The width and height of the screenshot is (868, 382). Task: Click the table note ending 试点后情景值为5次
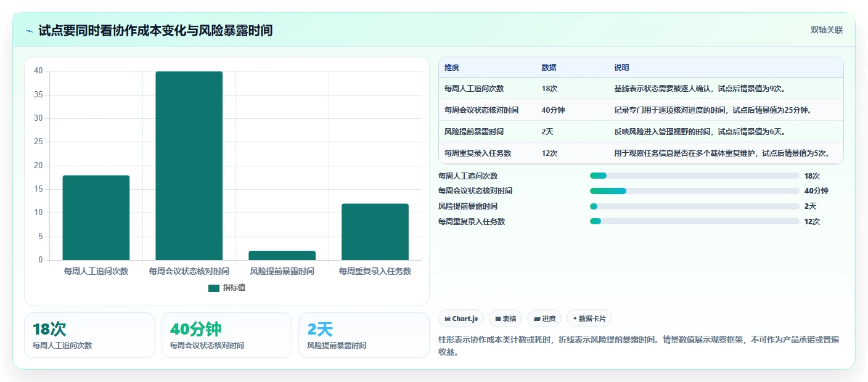pyautogui.click(x=723, y=153)
